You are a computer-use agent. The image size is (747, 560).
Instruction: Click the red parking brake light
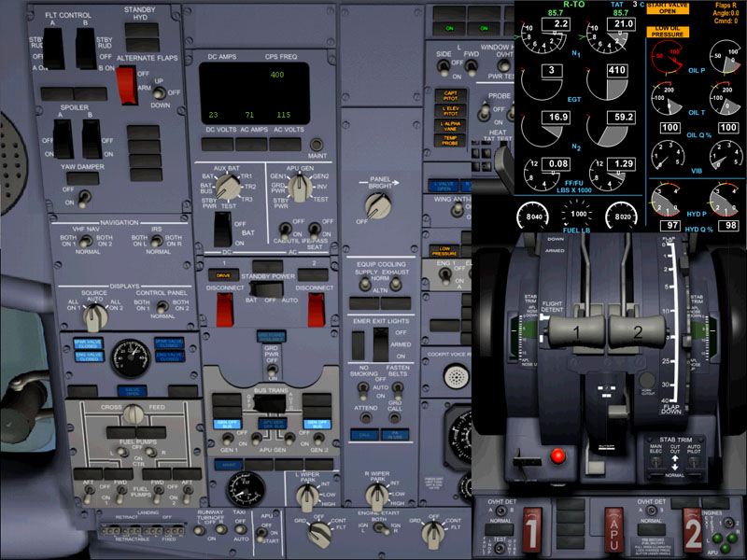(557, 455)
